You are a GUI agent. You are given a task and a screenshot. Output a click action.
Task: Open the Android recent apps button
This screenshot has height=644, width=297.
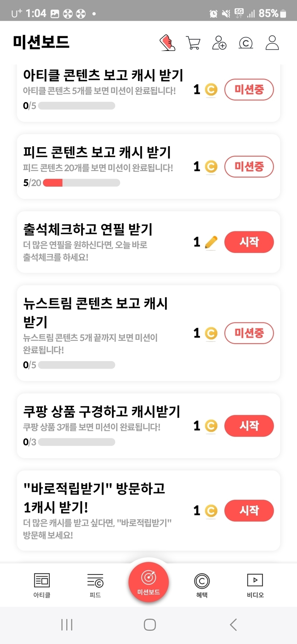(67, 625)
